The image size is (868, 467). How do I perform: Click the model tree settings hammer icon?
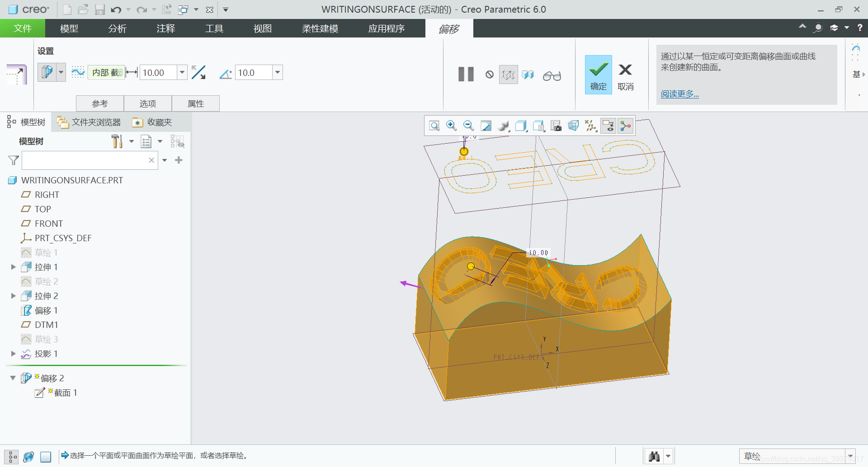117,141
